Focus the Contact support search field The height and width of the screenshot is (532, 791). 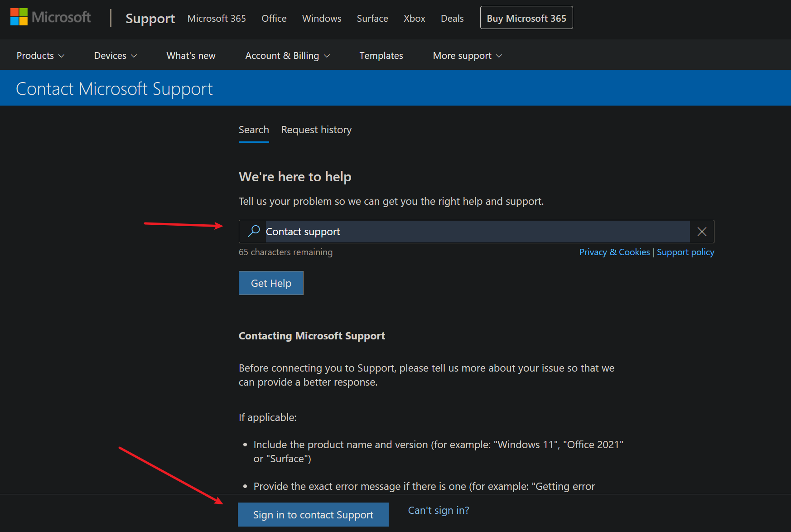477,232
